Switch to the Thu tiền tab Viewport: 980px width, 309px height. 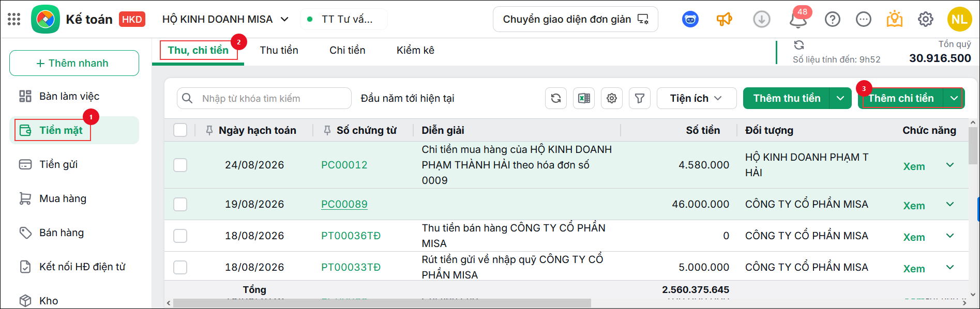coord(279,50)
